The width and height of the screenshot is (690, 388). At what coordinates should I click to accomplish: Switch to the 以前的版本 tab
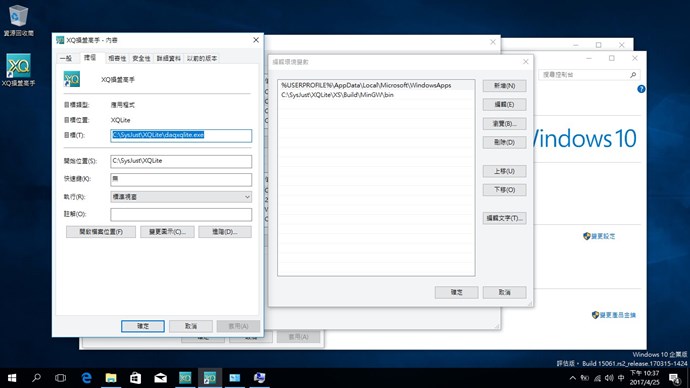[202, 58]
